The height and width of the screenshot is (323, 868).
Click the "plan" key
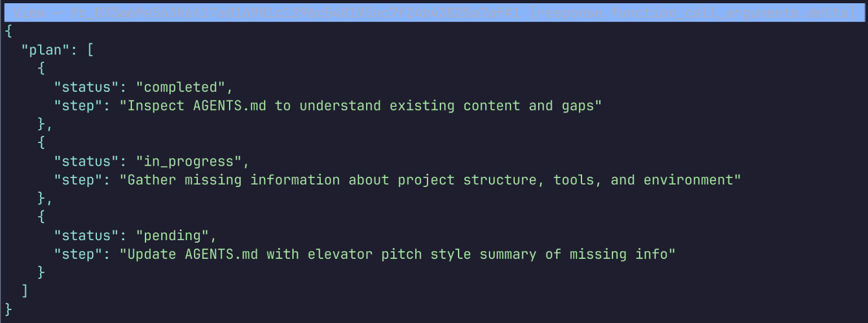(45, 50)
